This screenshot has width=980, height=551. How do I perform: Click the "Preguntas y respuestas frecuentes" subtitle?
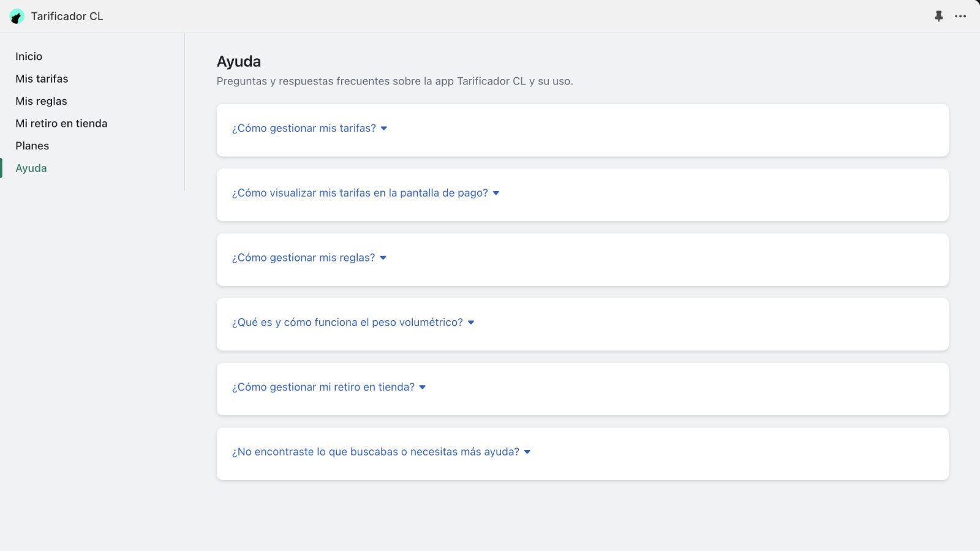(x=394, y=81)
